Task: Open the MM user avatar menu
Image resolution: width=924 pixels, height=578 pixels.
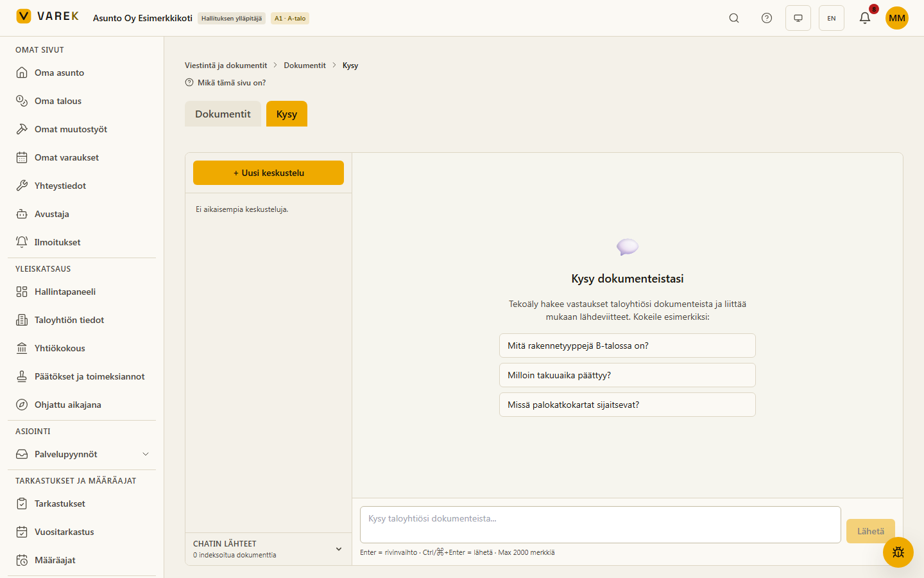Action: pyautogui.click(x=897, y=18)
